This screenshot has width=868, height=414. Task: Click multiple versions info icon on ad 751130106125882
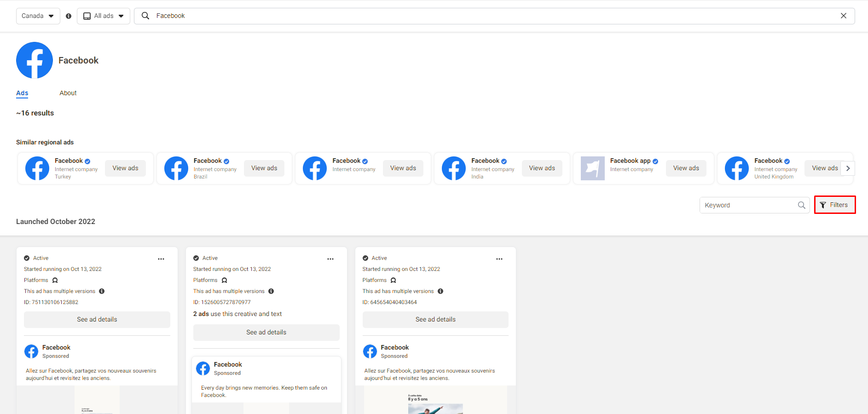tap(102, 291)
